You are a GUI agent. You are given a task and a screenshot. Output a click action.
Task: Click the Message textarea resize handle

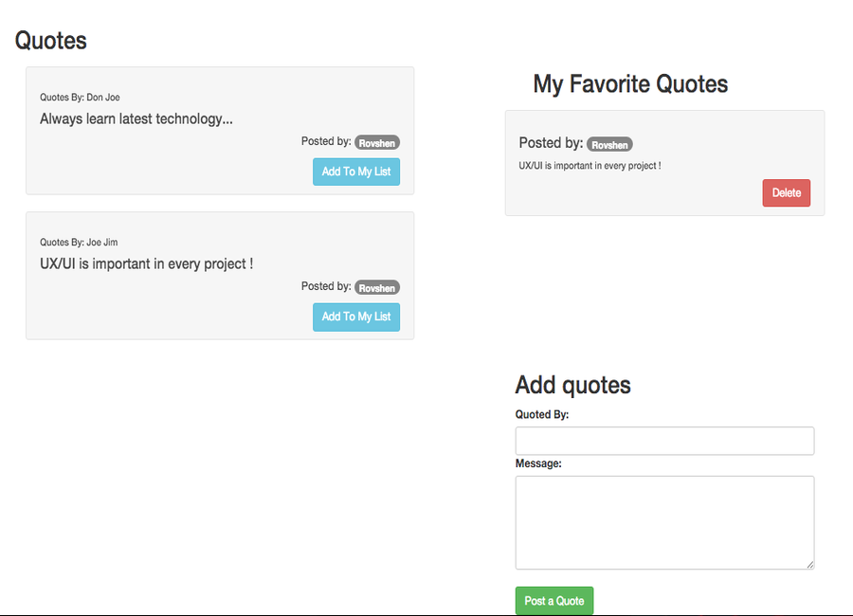click(x=809, y=564)
